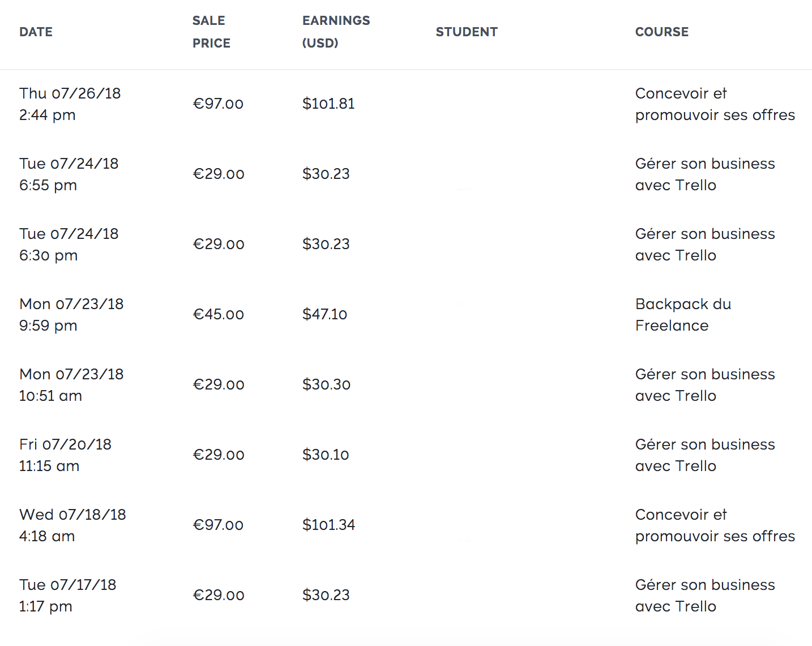
Task: Select the Tue 07/17/18 1:17 pm date
Action: tap(68, 596)
